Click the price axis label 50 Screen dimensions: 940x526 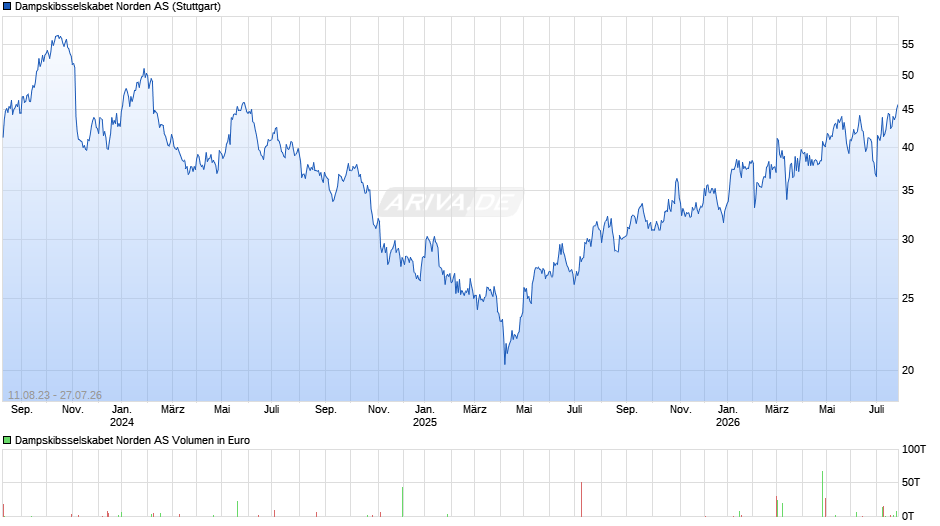908,76
